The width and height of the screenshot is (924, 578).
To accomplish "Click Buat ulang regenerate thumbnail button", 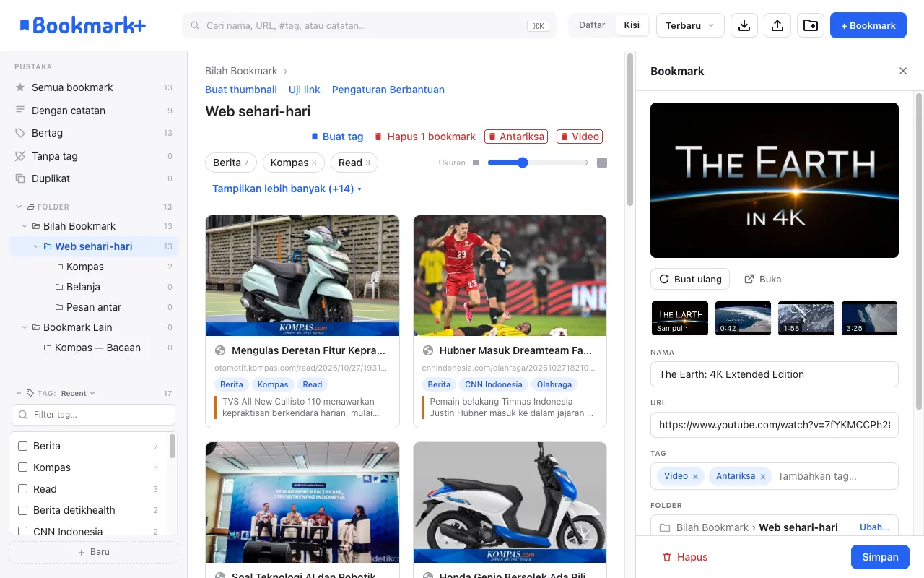I will pyautogui.click(x=690, y=279).
